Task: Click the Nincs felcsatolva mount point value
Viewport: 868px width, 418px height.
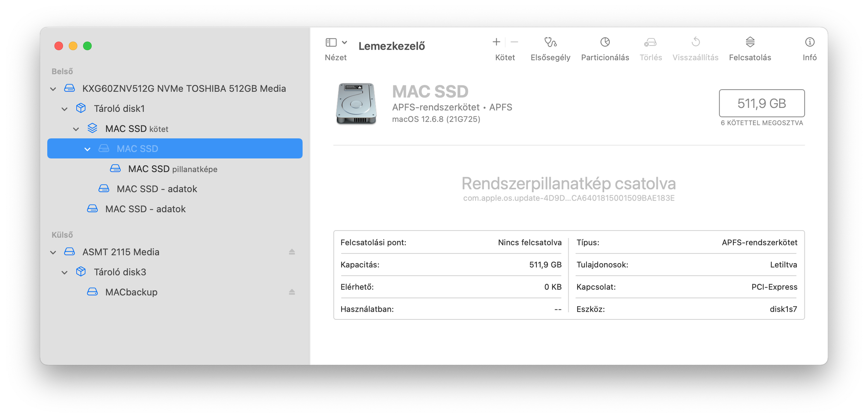Action: tap(530, 243)
